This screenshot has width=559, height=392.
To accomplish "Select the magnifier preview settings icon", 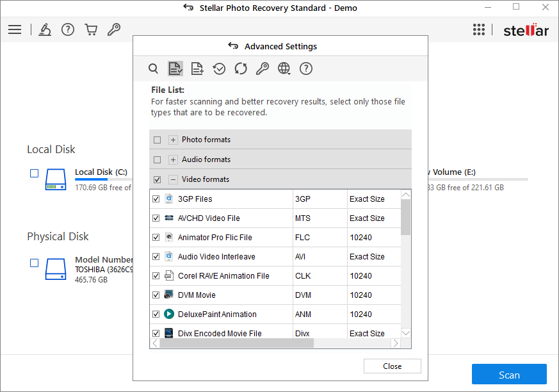I will (x=153, y=69).
